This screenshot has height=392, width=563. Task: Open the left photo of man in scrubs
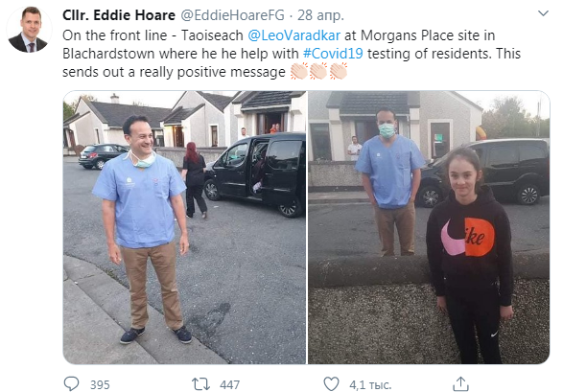point(184,227)
